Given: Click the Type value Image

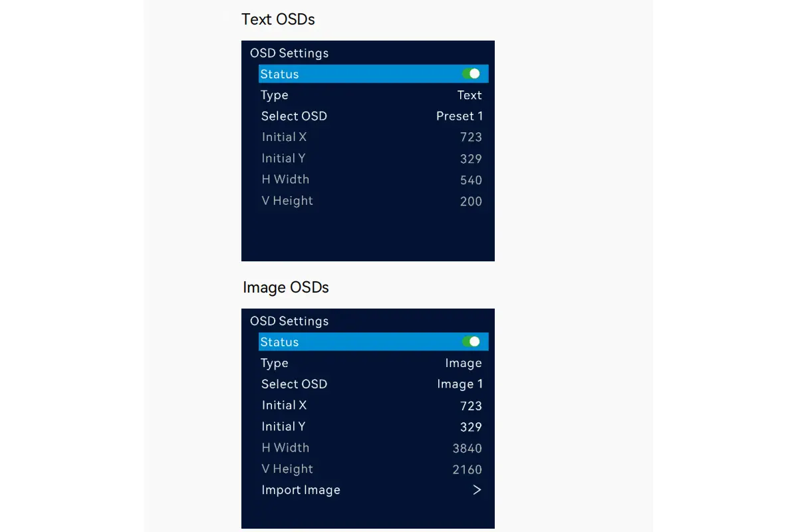Looking at the screenshot, I should tap(464, 363).
